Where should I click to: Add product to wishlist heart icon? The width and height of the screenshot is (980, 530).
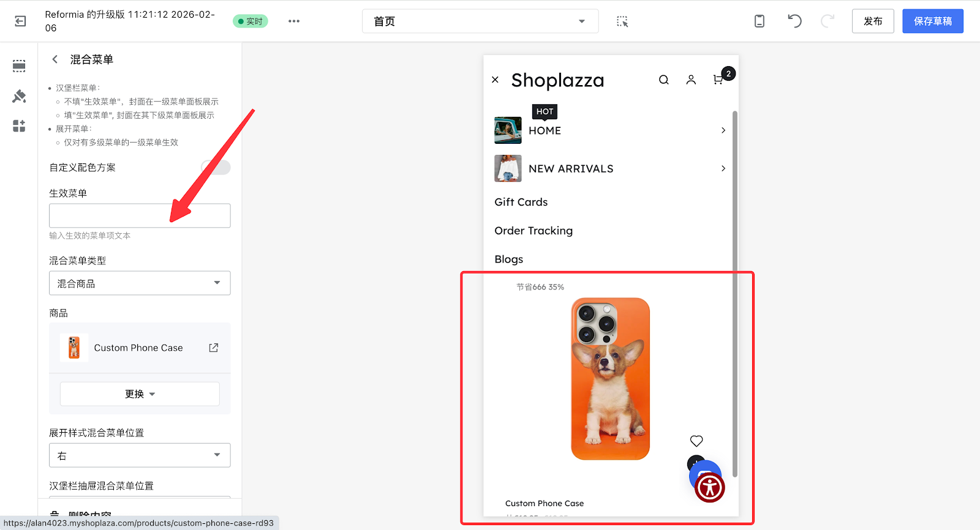[x=696, y=441]
